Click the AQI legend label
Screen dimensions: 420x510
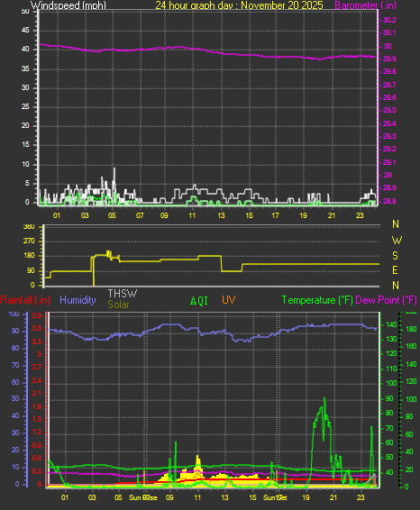[199, 301]
